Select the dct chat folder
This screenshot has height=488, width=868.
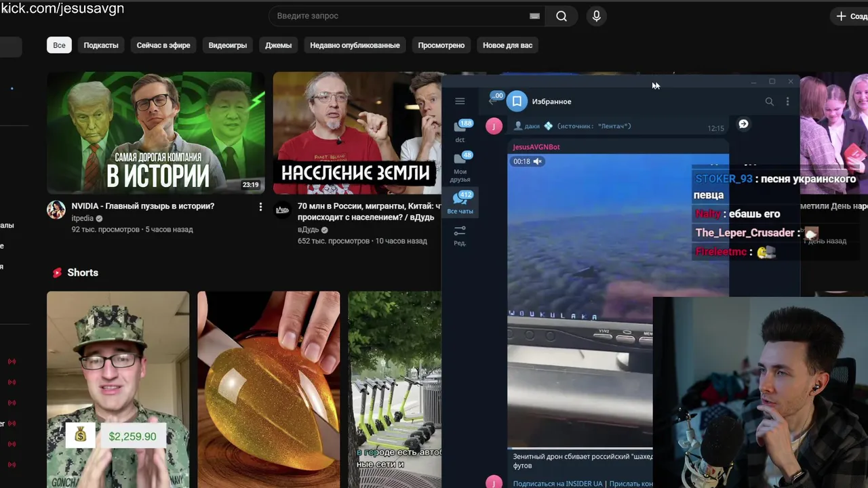click(460, 131)
